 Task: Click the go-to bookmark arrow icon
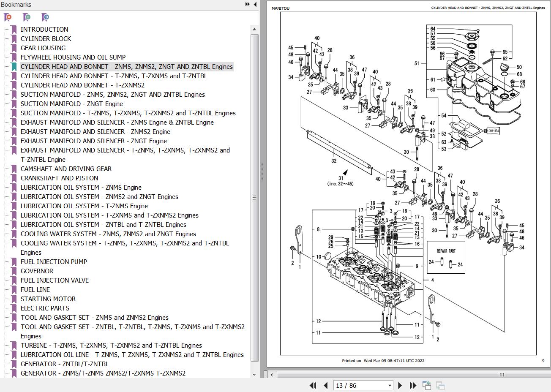tap(45, 17)
